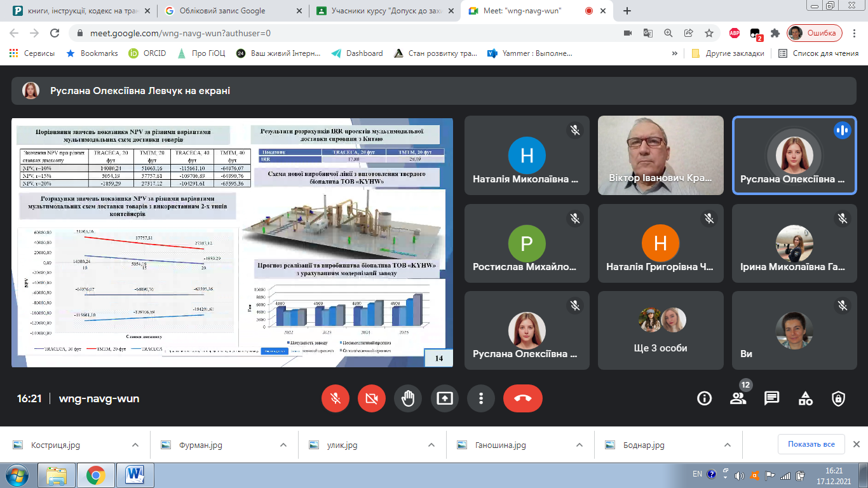
Task: Open host controls shield icon
Action: (838, 398)
